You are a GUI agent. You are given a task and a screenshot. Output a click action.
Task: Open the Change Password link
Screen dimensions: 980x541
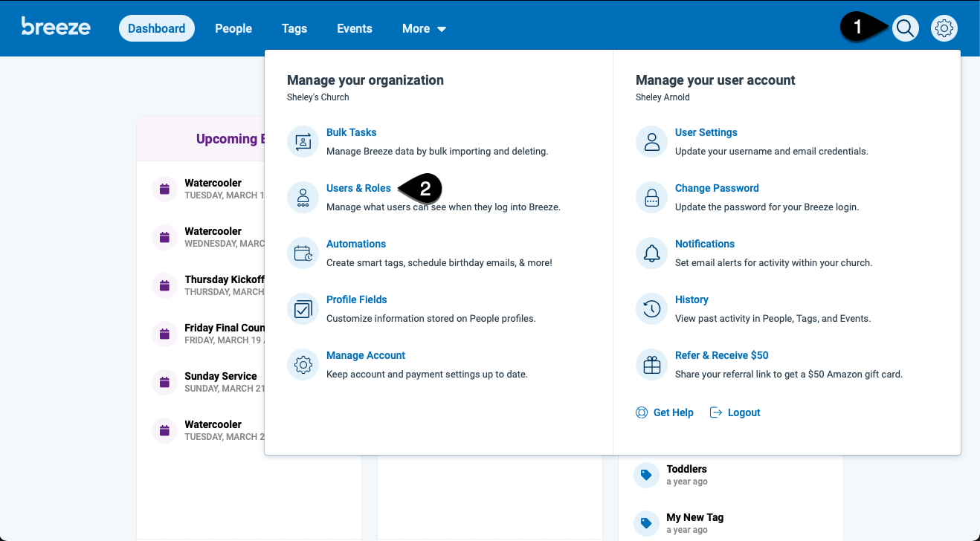coord(717,188)
